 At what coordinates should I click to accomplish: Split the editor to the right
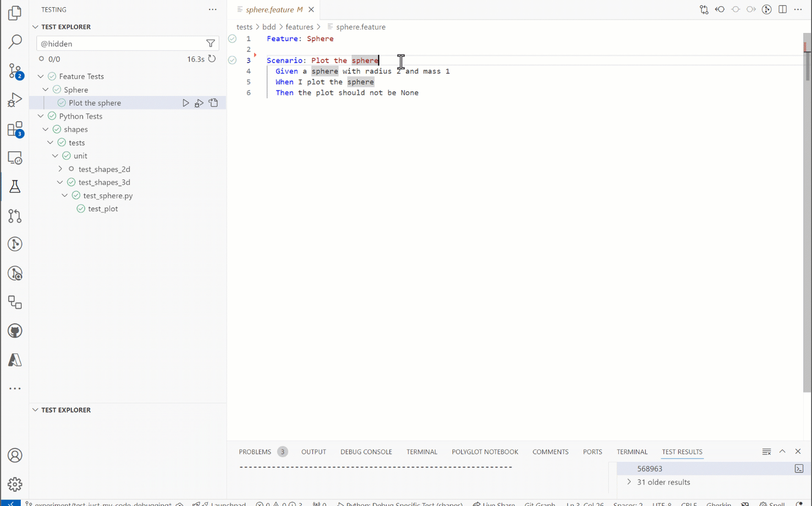(783, 10)
